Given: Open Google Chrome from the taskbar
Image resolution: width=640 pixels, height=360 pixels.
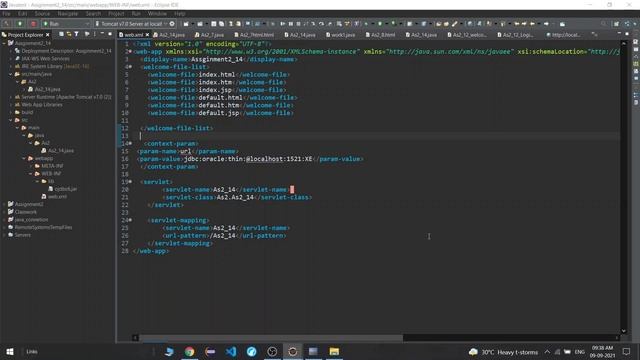Looking at the screenshot, I should click(189, 351).
